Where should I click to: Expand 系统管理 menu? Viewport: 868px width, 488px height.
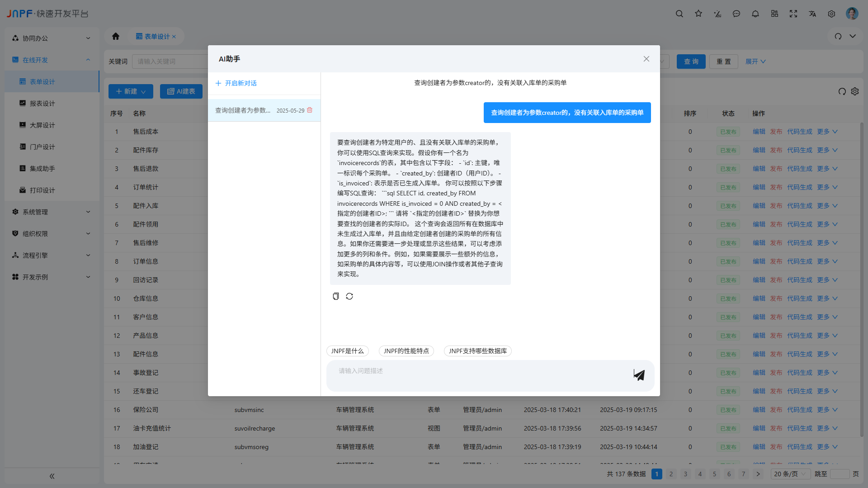(x=51, y=212)
